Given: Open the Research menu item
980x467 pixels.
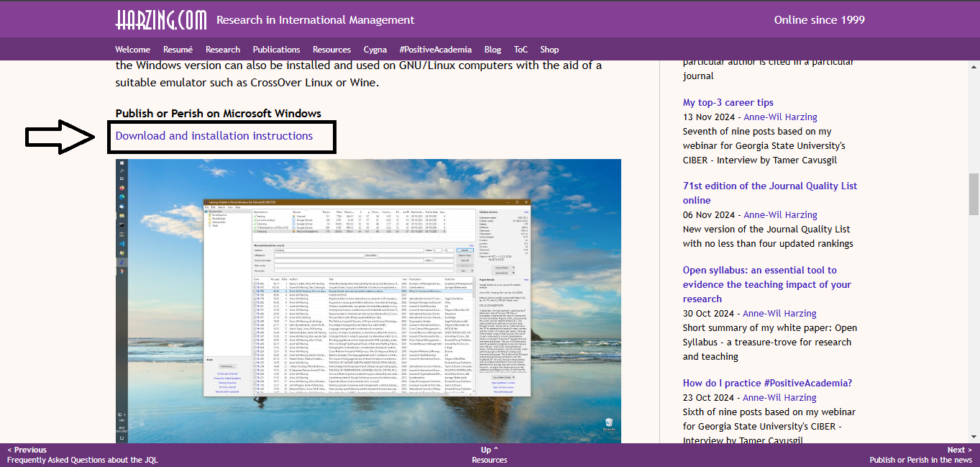Looking at the screenshot, I should coord(223,50).
